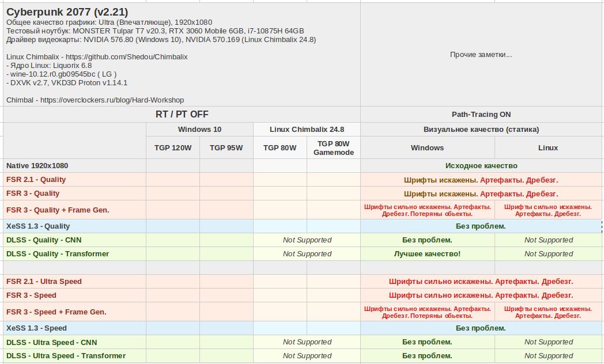Select the "TGP 95W" column header
Image resolution: width=604 pixels, height=364 pixels.
click(226, 148)
